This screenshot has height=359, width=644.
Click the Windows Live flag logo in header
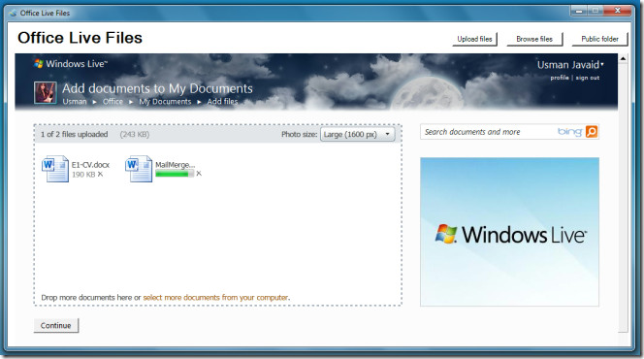(x=39, y=64)
